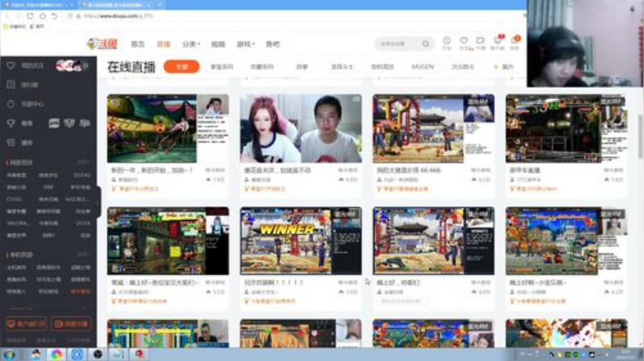
Task: Click the browser forward arrow
Action: tap(18, 16)
